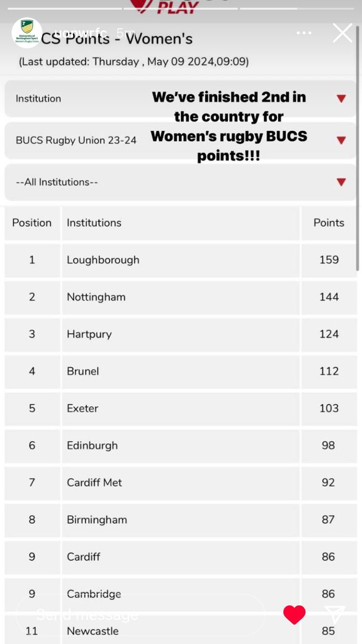The image size is (362, 644).
Task: Close the story with the X icon
Action: click(343, 33)
